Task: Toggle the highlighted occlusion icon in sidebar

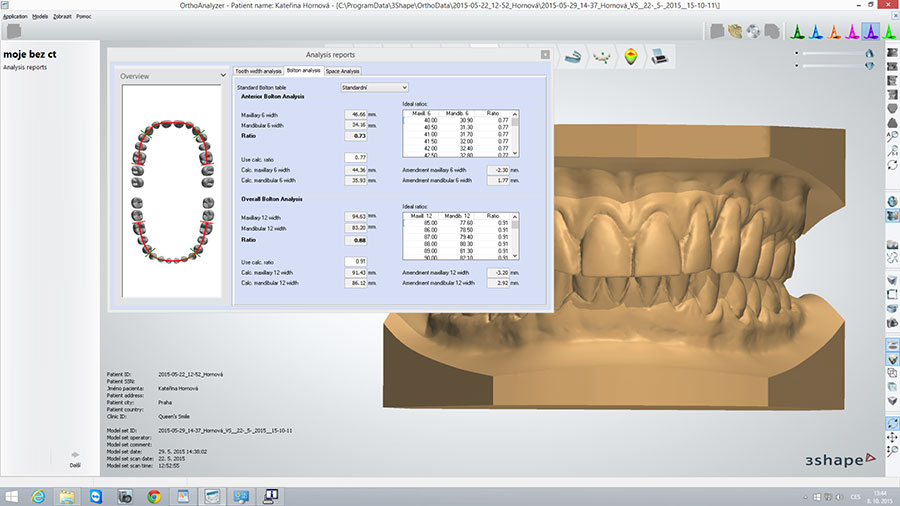Action: pos(892,359)
